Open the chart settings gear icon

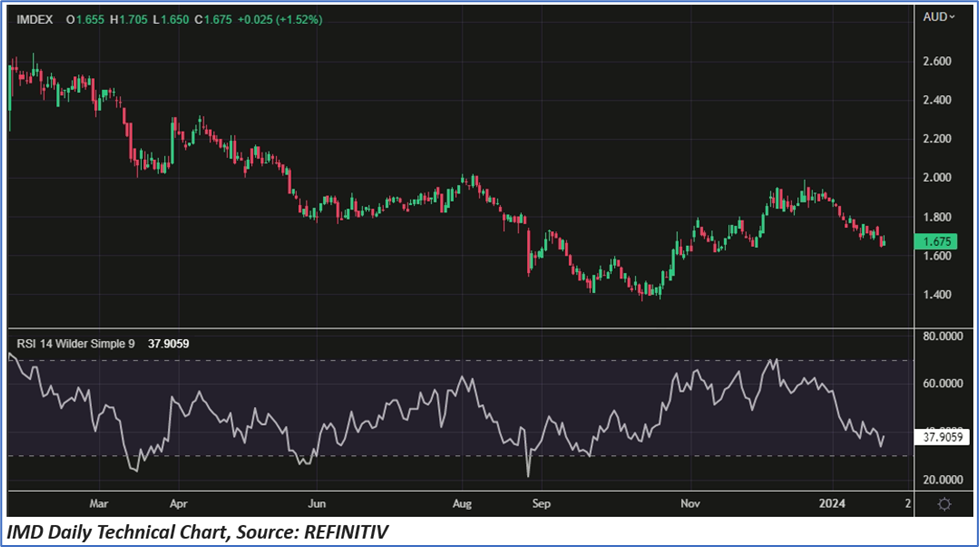(x=944, y=504)
